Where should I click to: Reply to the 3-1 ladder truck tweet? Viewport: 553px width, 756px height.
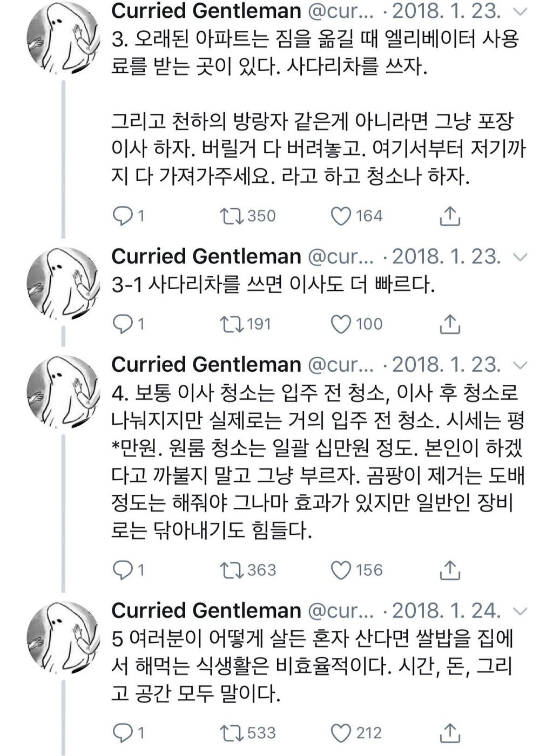pos(123,324)
